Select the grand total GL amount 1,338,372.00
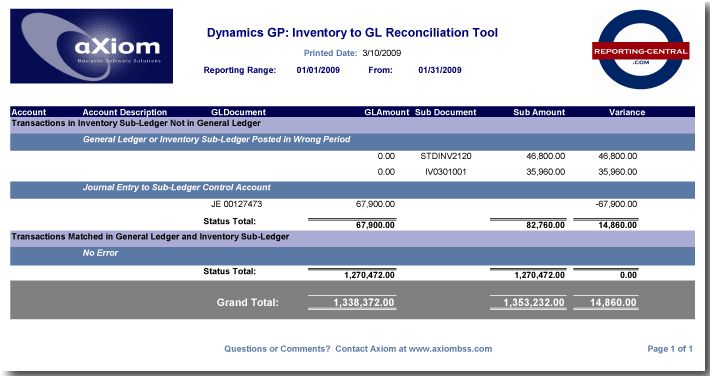Viewport: 712px width, 378px height. coord(364,303)
